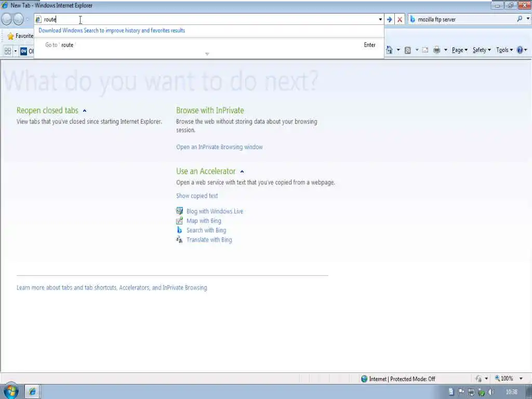This screenshot has height=399, width=532.
Task: Click the blue Help question mark icon
Action: point(520,50)
